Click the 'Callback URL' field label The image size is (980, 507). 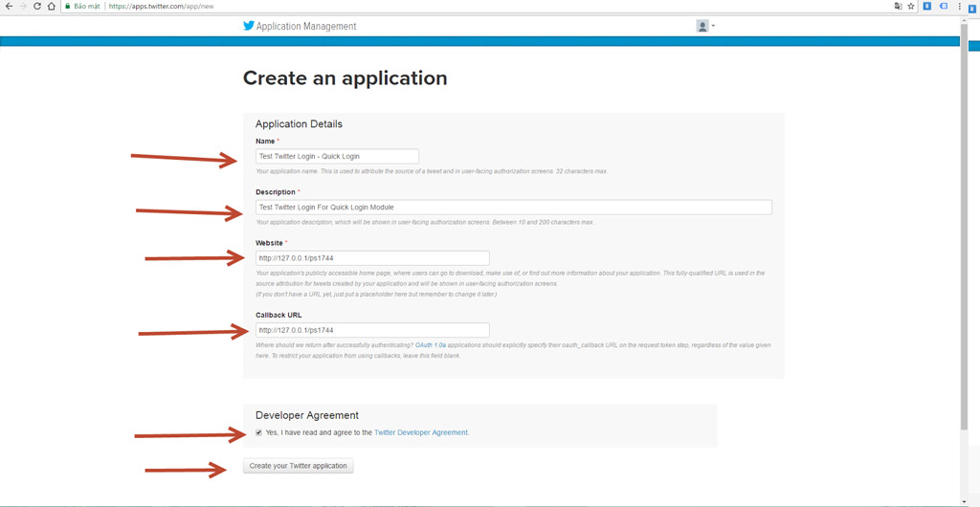(x=277, y=316)
